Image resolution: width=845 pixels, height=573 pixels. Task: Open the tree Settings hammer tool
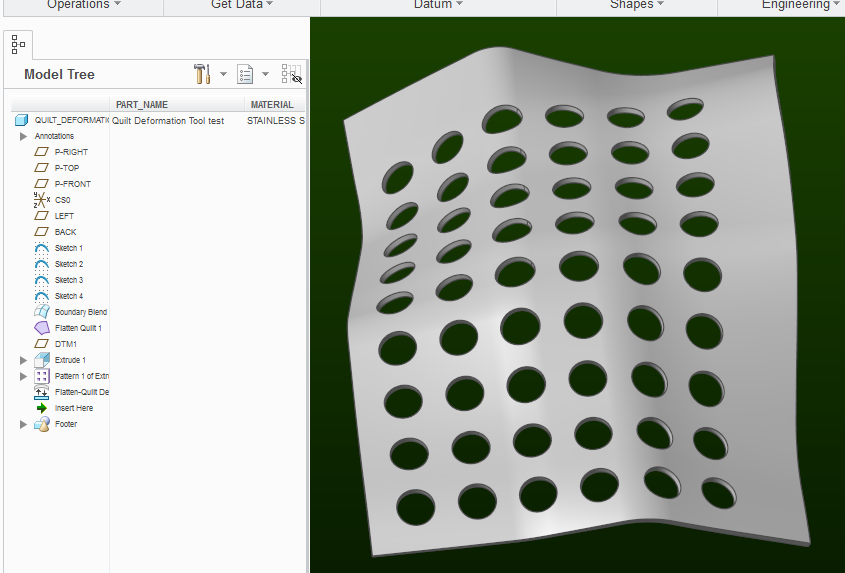point(202,74)
